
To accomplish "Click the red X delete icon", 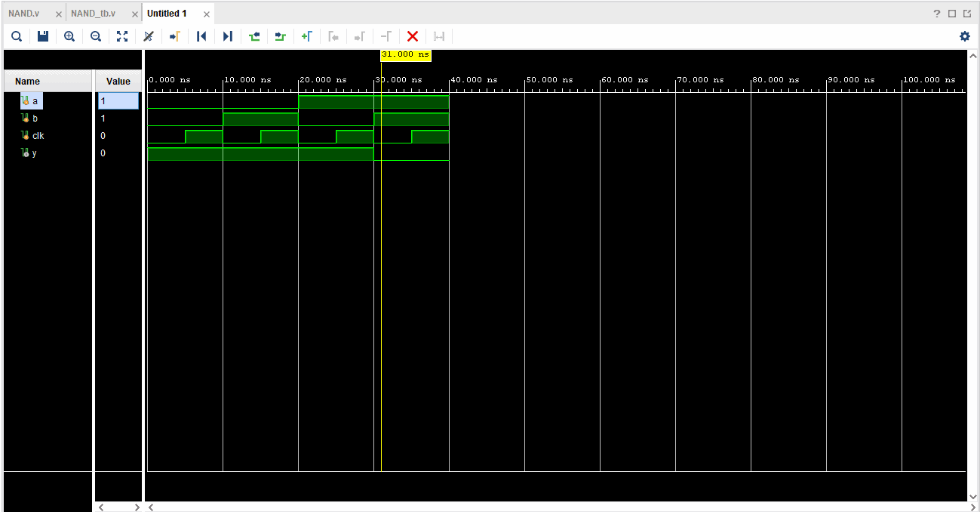I will (x=413, y=36).
